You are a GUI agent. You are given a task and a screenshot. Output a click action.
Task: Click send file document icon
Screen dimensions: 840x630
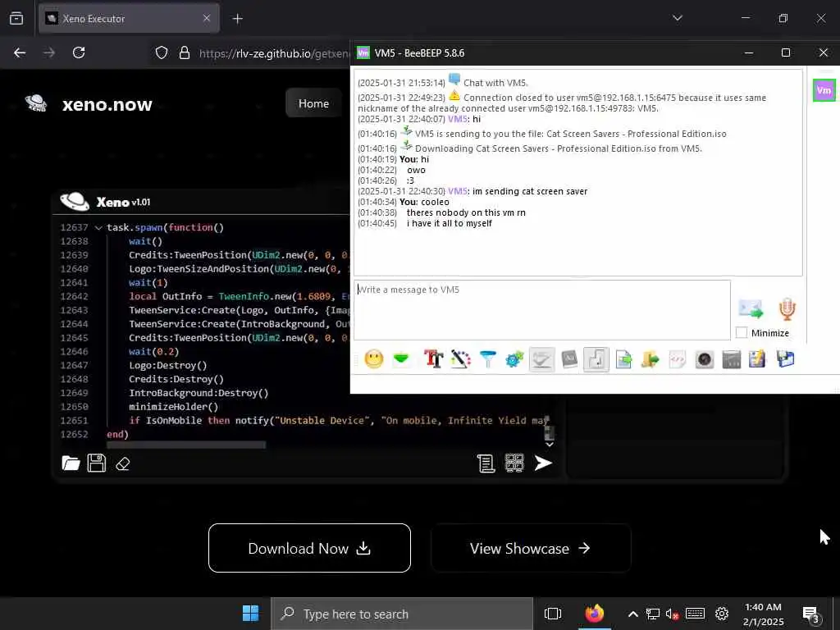[x=623, y=359]
